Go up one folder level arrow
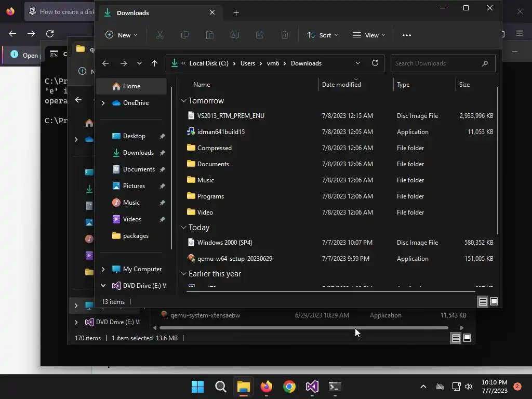Viewport: 532px width, 399px height. (154, 63)
